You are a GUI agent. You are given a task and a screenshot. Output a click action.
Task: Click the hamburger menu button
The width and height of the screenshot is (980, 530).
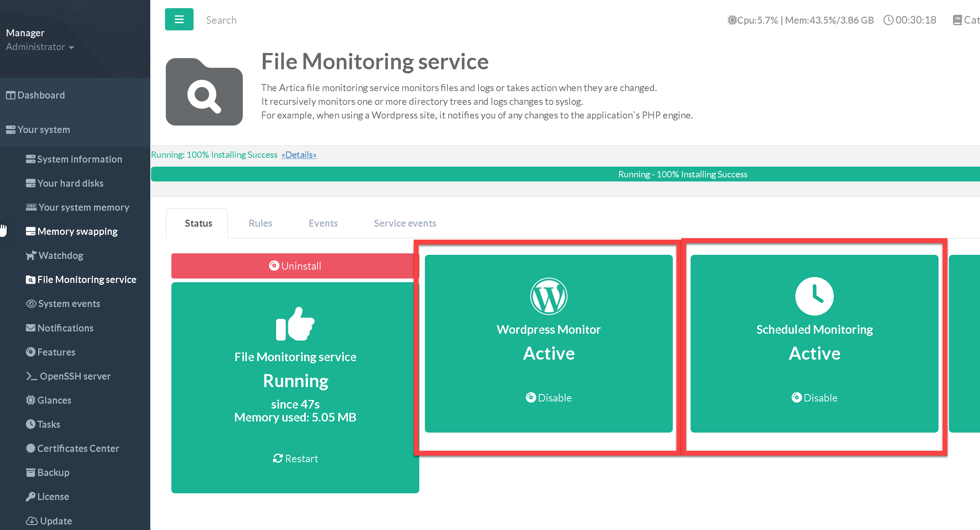[179, 19]
